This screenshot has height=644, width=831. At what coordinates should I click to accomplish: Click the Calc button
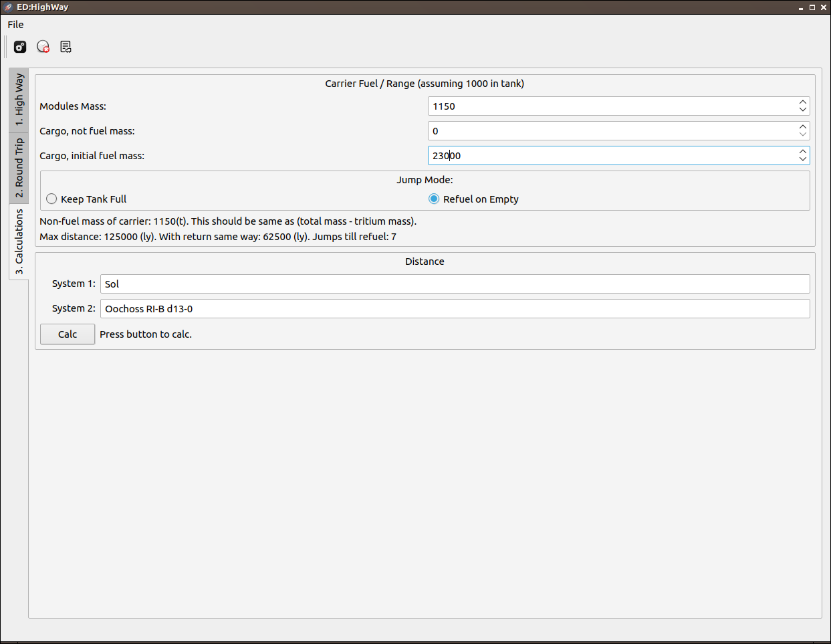point(68,334)
